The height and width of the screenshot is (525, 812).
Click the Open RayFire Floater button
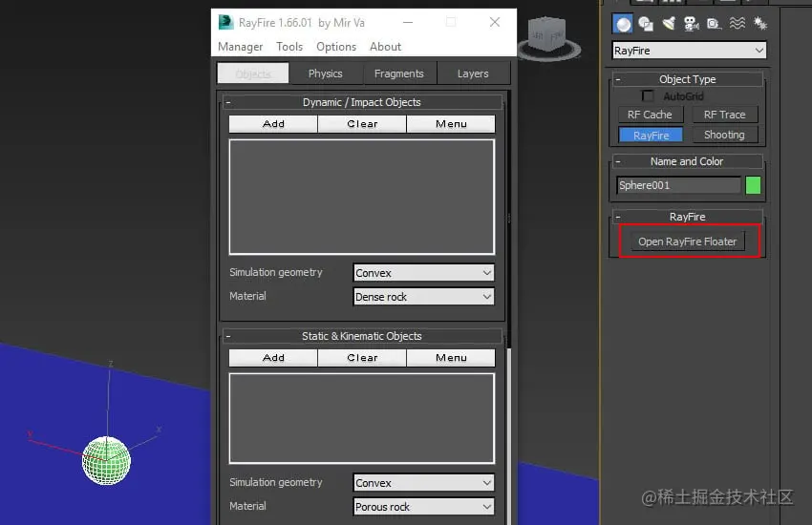[x=687, y=241]
